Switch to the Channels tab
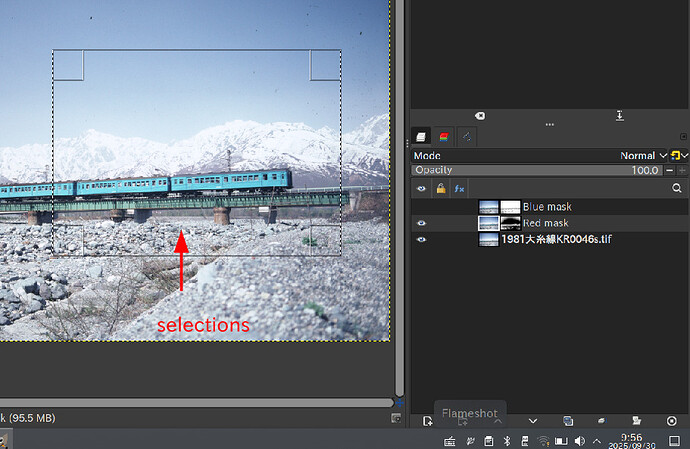 (444, 136)
